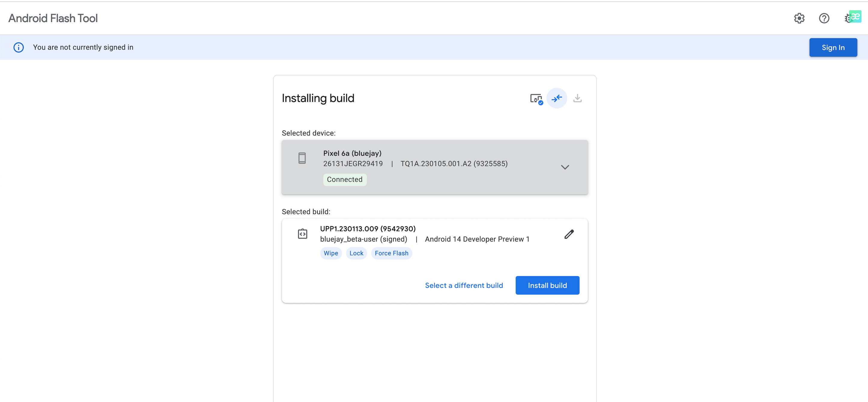Click Android 14 Developer Preview 1 label
The width and height of the screenshot is (868, 402).
pos(477,239)
